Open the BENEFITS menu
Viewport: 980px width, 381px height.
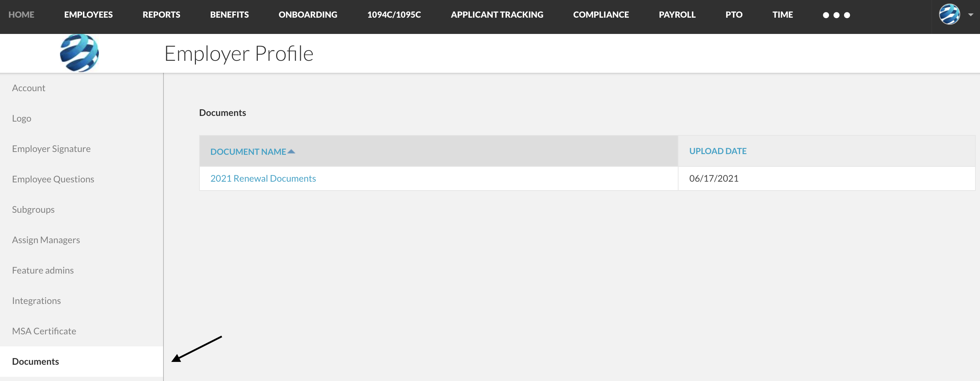coord(229,14)
